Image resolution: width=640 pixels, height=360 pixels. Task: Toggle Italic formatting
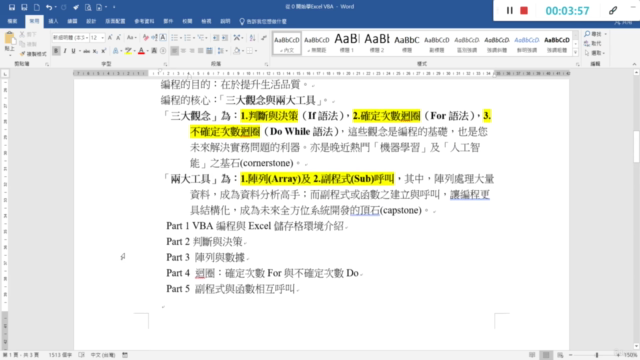[65, 51]
